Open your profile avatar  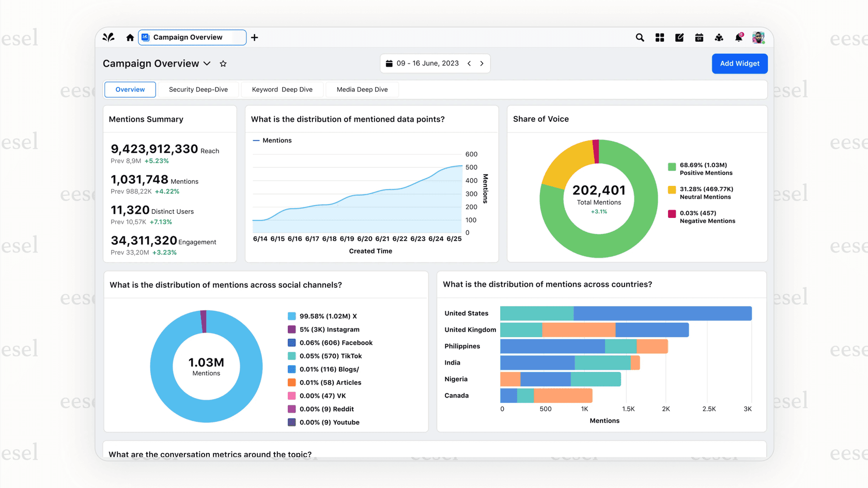758,37
